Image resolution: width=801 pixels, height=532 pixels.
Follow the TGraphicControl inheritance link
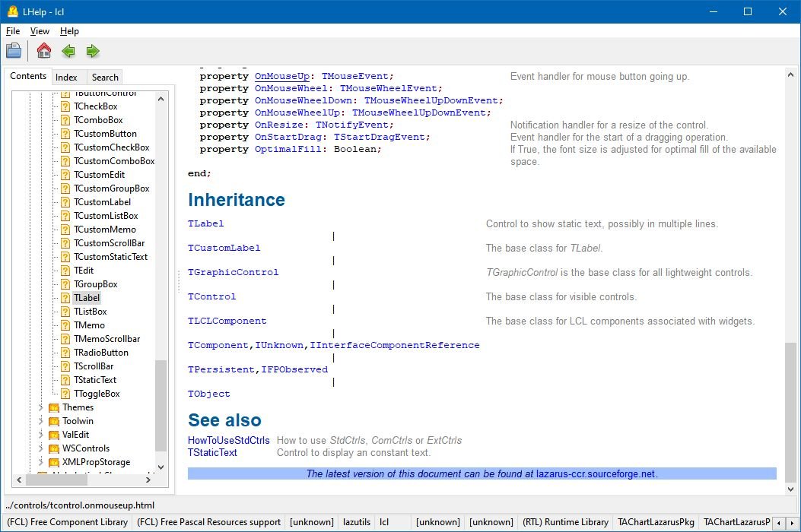click(233, 272)
